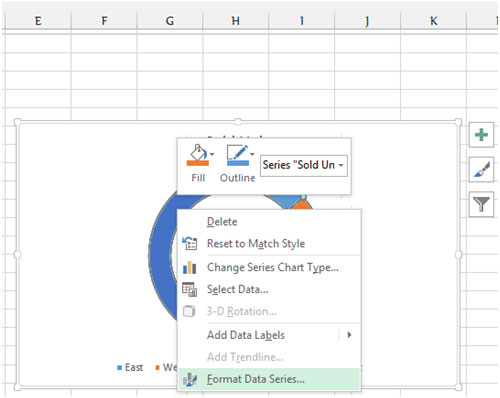Click the Fill paint bucket icon

198,153
